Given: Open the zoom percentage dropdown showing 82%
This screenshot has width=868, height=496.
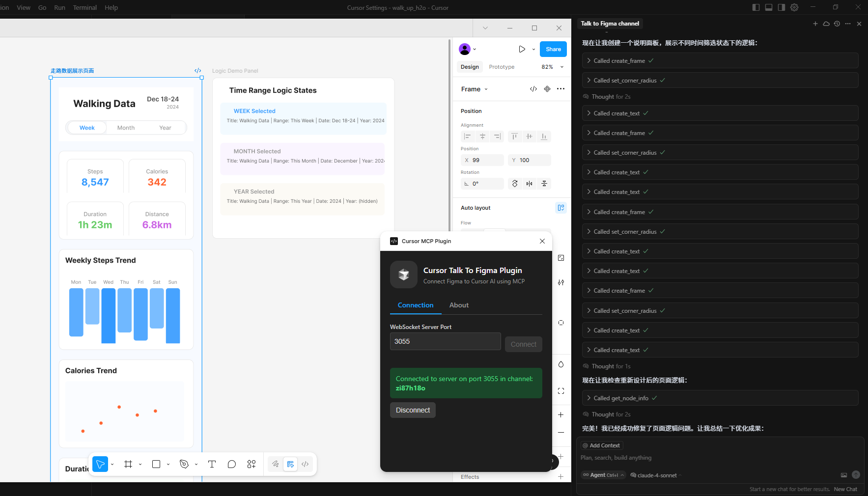Looking at the screenshot, I should click(550, 66).
